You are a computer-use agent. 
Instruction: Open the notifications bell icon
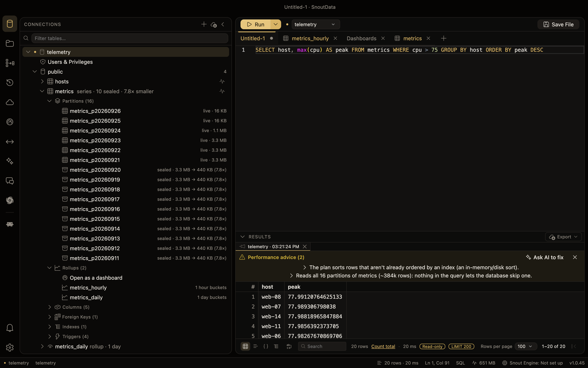click(10, 328)
